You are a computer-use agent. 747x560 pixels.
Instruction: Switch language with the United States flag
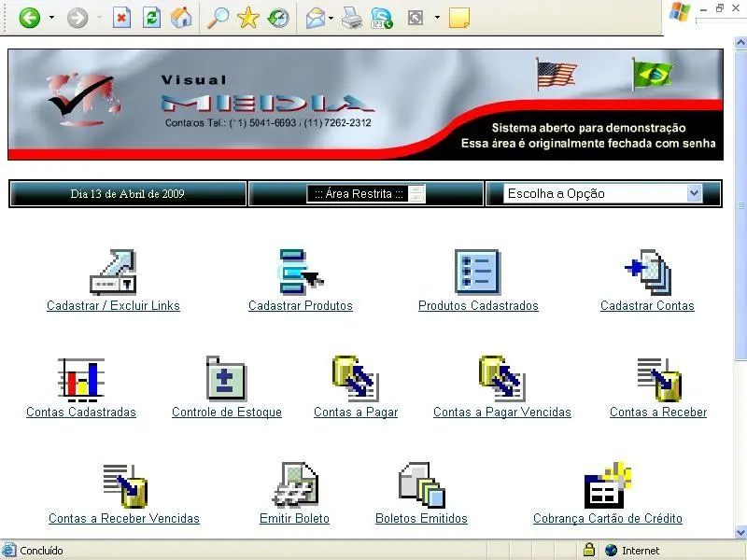pos(556,75)
